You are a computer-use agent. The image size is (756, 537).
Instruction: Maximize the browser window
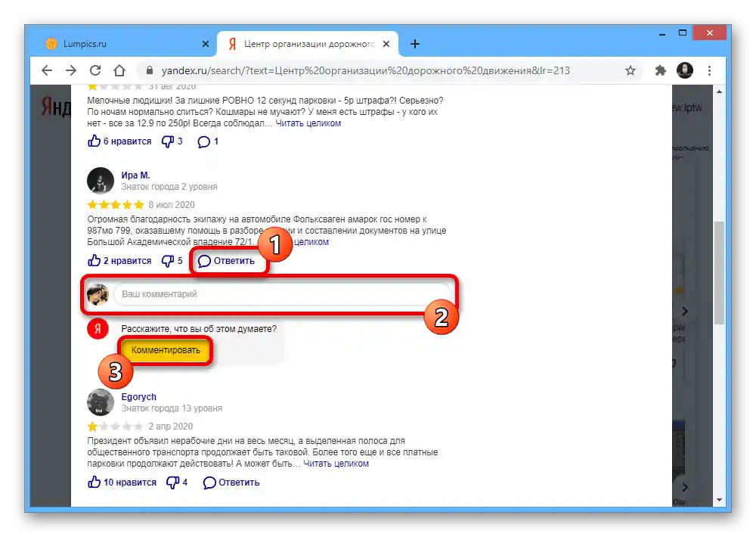click(x=682, y=33)
